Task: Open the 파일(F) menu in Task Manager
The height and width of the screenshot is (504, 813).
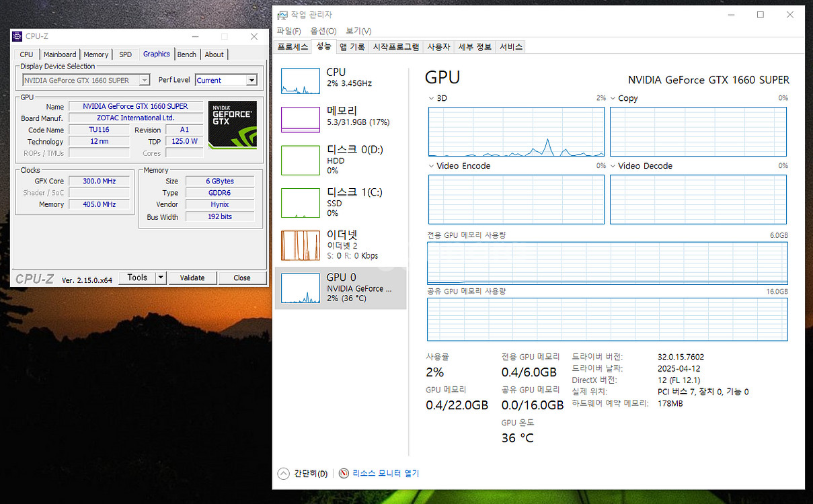Action: [289, 31]
